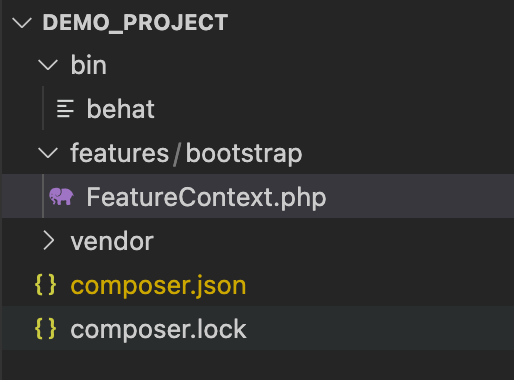
Task: Click the highlighted row to the right of FeatureContext.php
Action: (420, 196)
